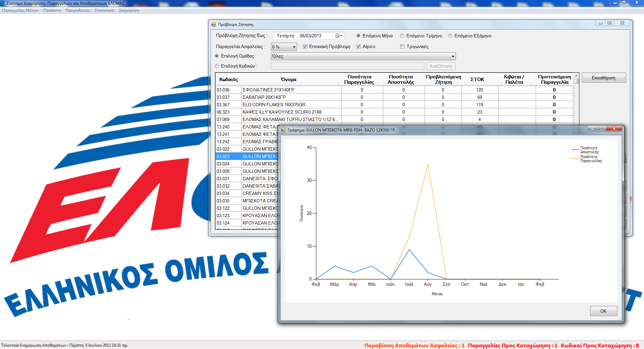
Task: Select Επόμενο Εξάμηνο radio button
Action: [x=450, y=36]
